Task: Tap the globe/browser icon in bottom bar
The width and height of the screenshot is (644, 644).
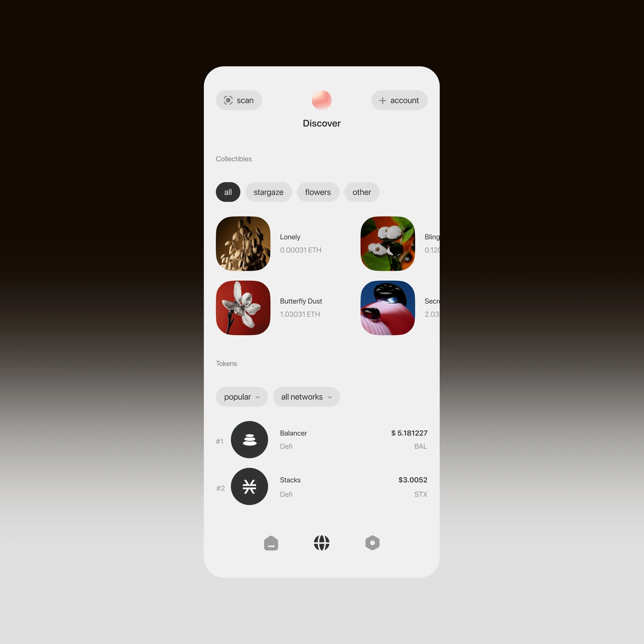Action: point(321,542)
